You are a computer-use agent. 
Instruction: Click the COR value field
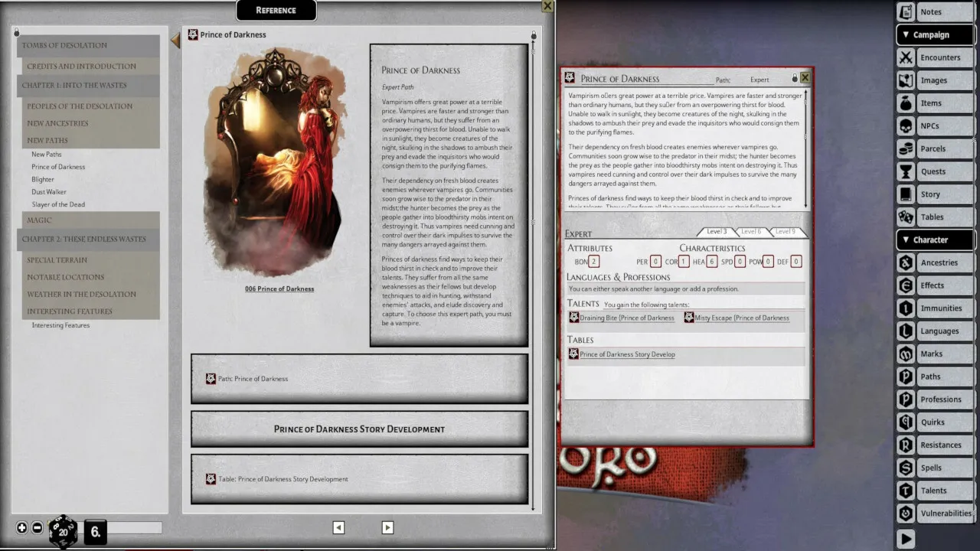pos(684,262)
